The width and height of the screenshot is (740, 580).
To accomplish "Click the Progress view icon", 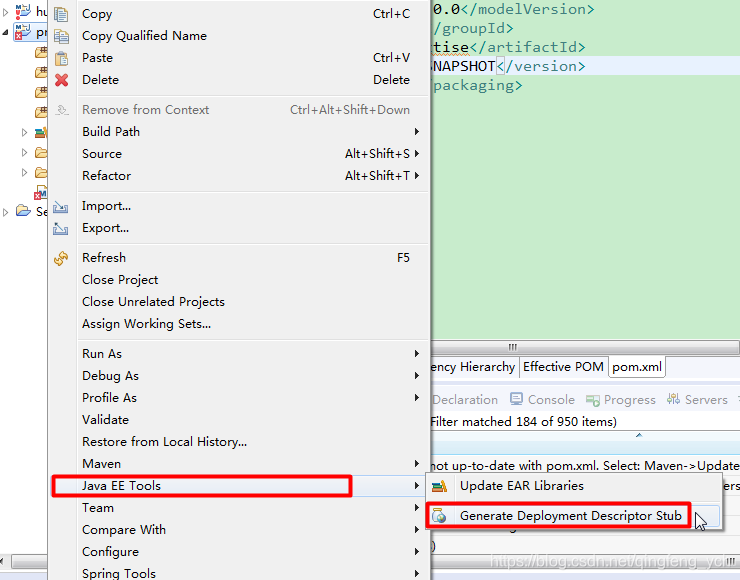I will tap(593, 400).
